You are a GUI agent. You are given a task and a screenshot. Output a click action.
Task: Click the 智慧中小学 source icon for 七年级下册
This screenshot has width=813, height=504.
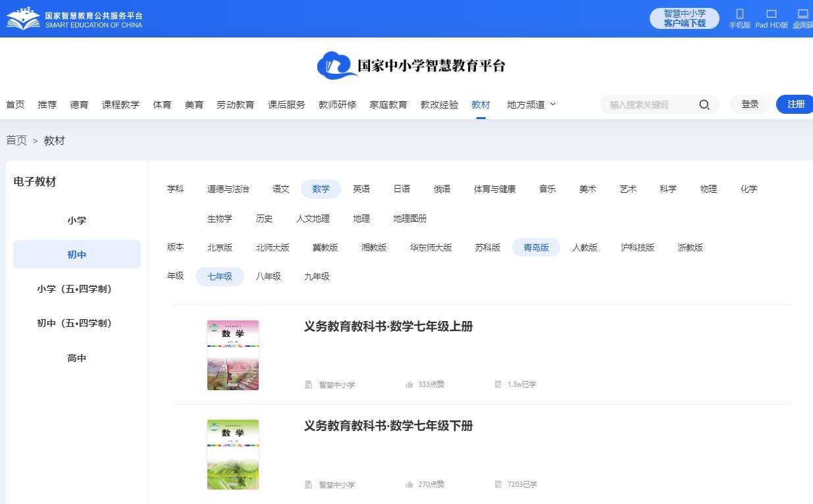click(308, 484)
